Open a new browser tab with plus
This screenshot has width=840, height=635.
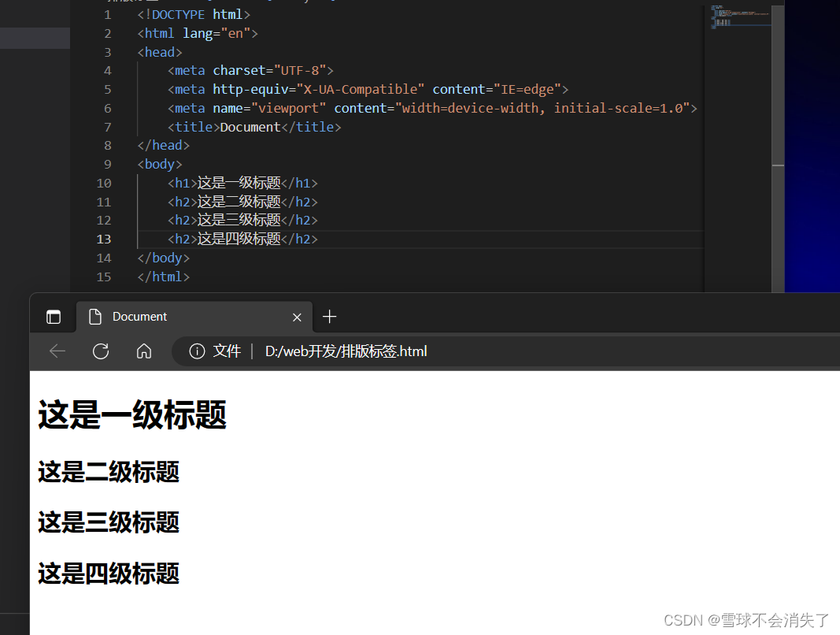click(x=329, y=317)
